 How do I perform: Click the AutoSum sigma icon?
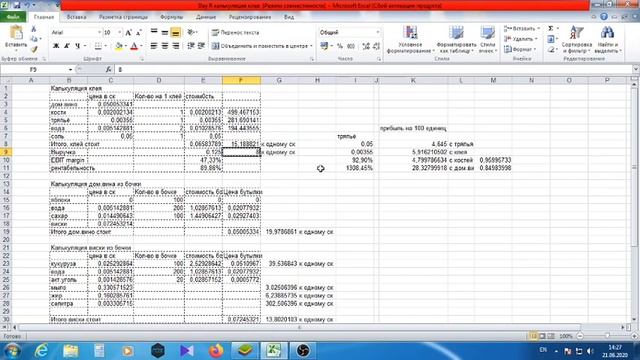tap(551, 28)
